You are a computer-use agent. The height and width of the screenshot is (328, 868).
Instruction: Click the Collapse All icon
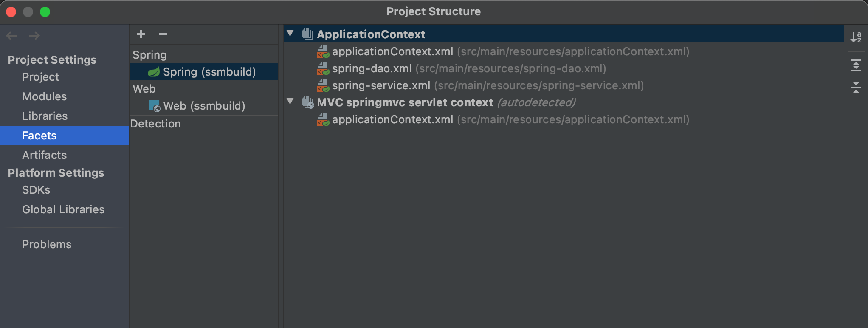click(856, 88)
